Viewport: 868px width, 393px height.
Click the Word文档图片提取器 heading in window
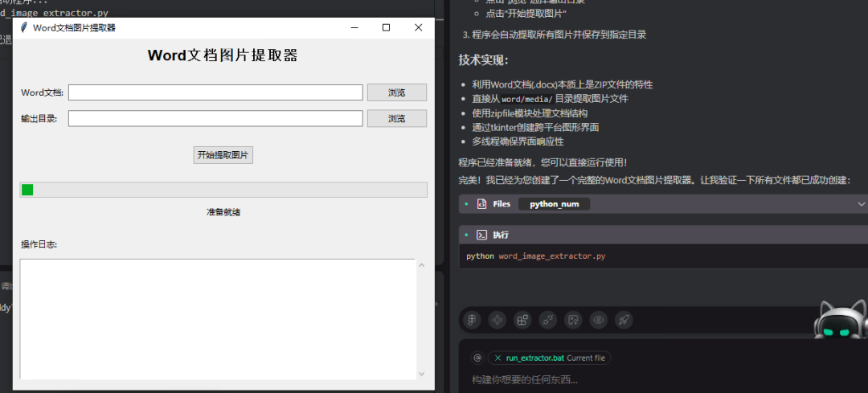(x=223, y=55)
